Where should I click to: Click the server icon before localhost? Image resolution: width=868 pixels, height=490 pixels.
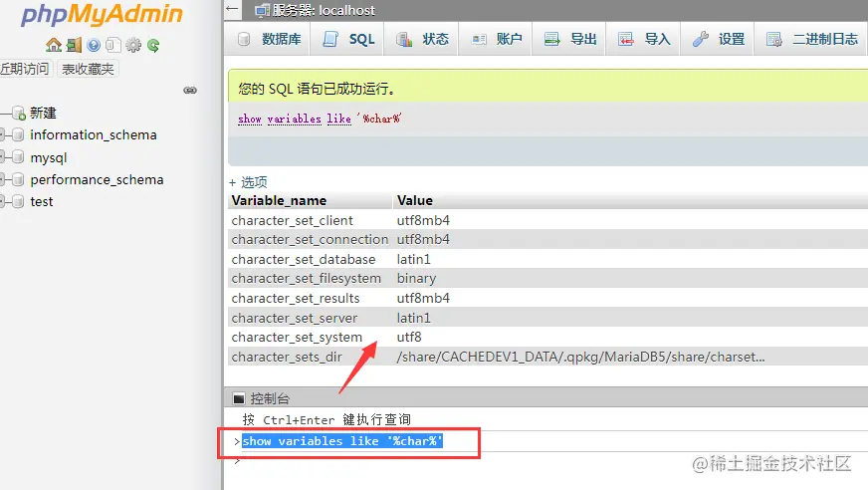coord(262,11)
